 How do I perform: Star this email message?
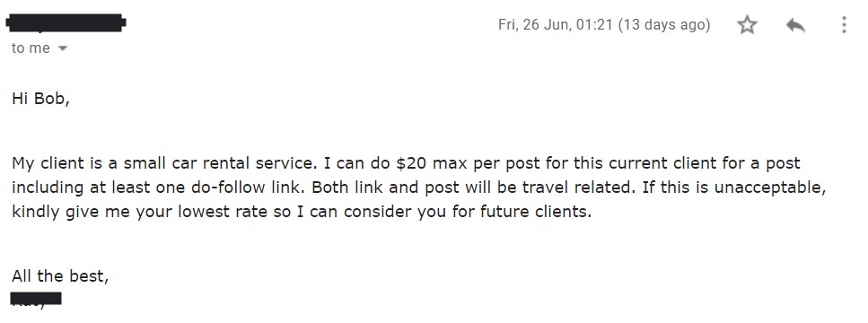[747, 25]
